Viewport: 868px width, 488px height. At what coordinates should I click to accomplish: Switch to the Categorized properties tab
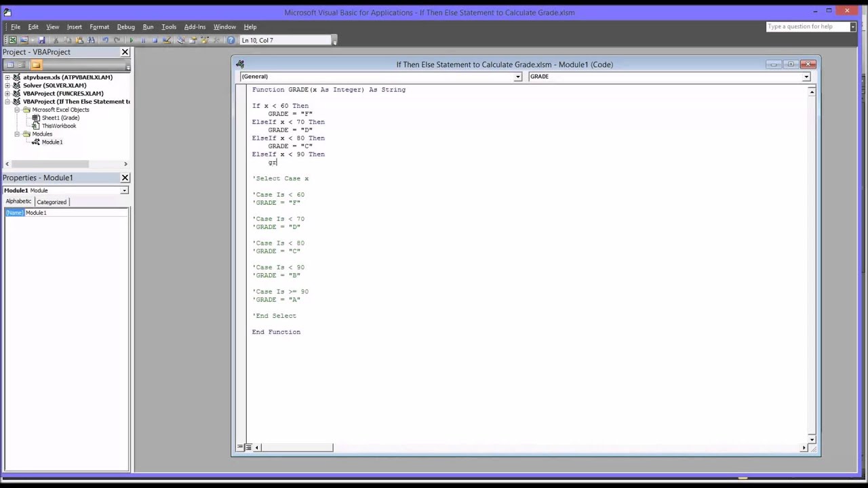[52, 202]
